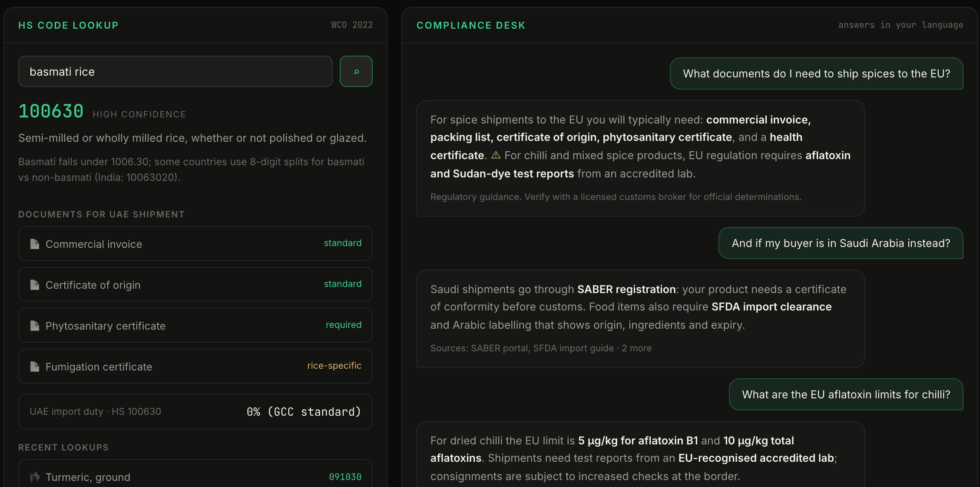This screenshot has width=980, height=487.
Task: Click the RECENT LOOKUPS heading
Action: click(x=63, y=447)
